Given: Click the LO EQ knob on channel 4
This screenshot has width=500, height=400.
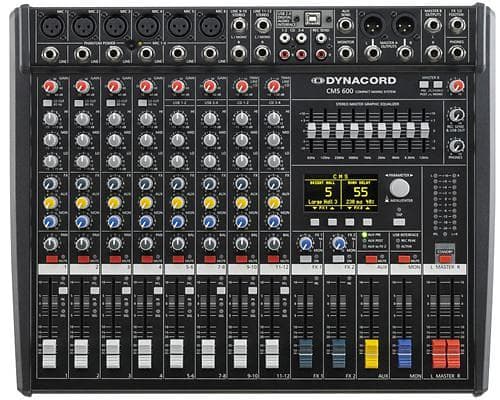Looking at the screenshot, I should (x=146, y=161).
